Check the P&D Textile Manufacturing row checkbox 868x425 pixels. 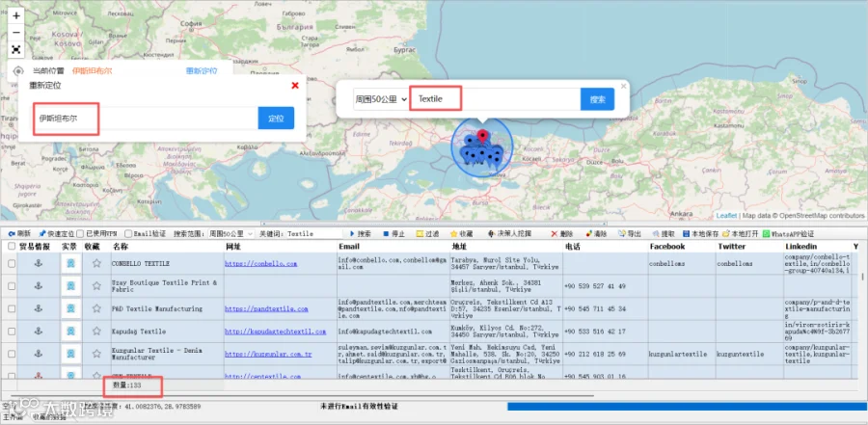(x=12, y=308)
